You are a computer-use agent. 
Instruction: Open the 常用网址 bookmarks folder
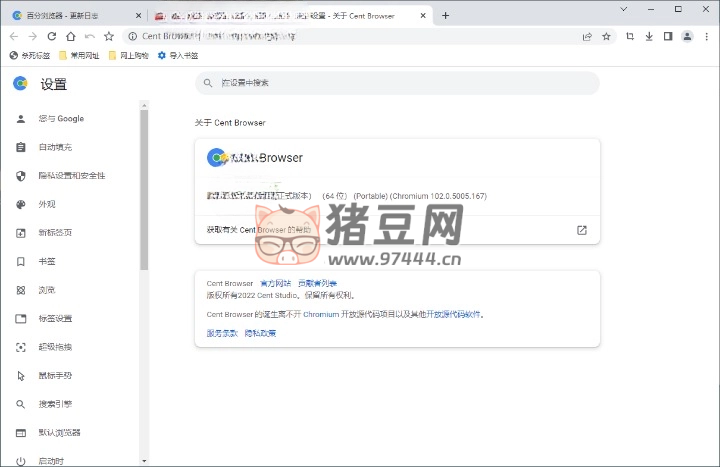[x=79, y=56]
